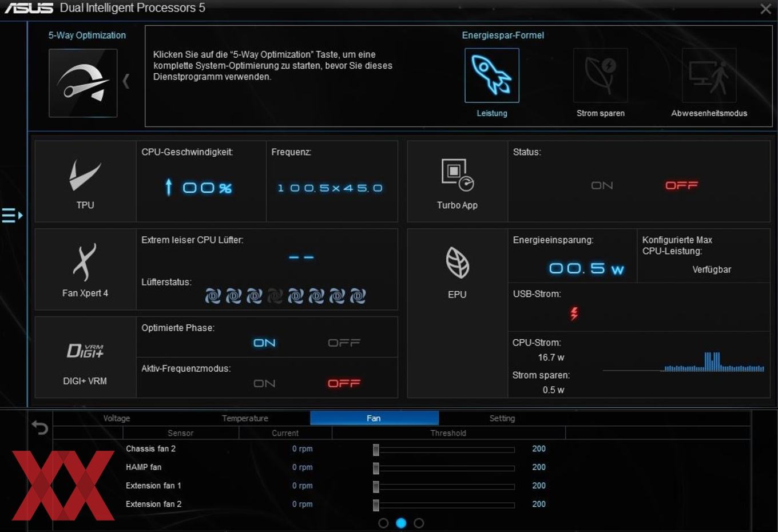Switch to the Temperature tab
This screenshot has height=532, width=778.
(x=245, y=418)
